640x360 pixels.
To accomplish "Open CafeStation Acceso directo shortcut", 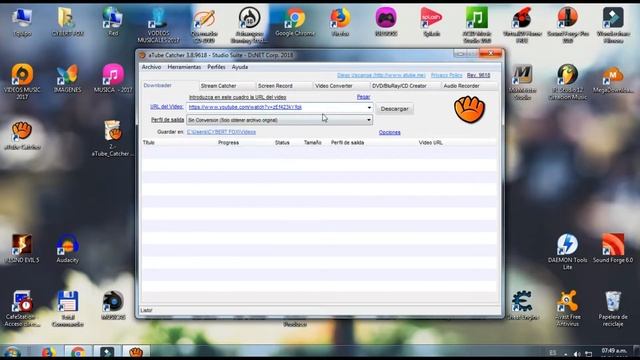I will tap(22, 309).
